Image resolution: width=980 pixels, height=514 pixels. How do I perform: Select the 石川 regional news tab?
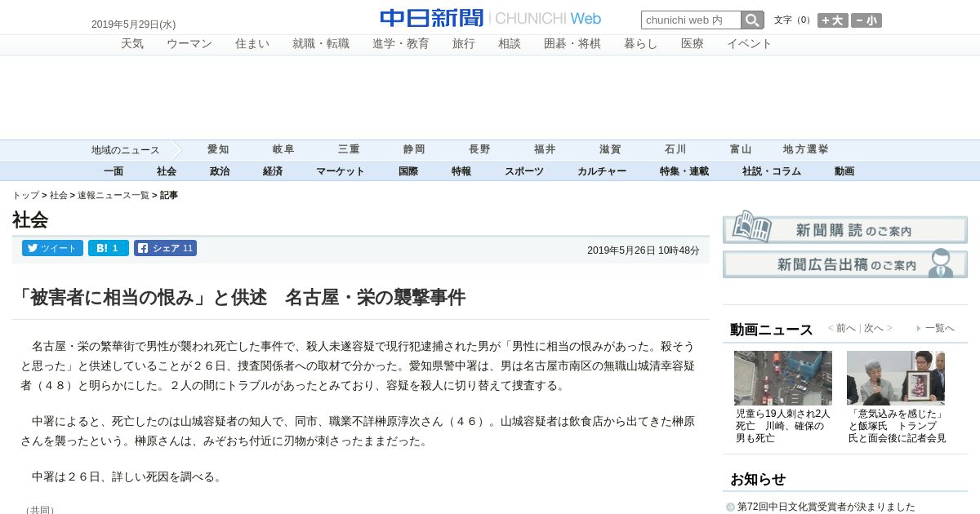tap(675, 150)
